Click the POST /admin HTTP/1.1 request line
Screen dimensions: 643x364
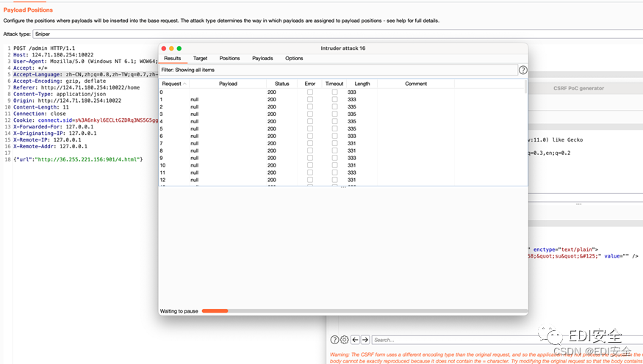point(44,48)
